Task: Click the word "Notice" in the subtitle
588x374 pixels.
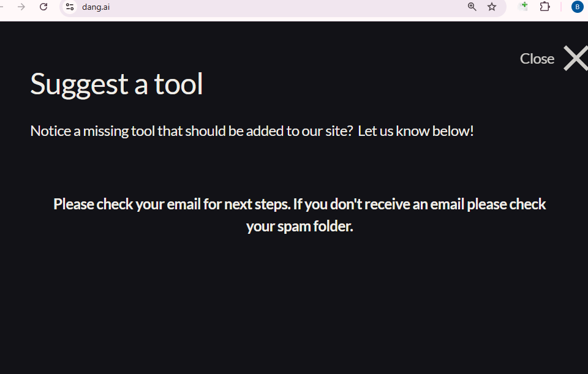Action: pyautogui.click(x=51, y=131)
